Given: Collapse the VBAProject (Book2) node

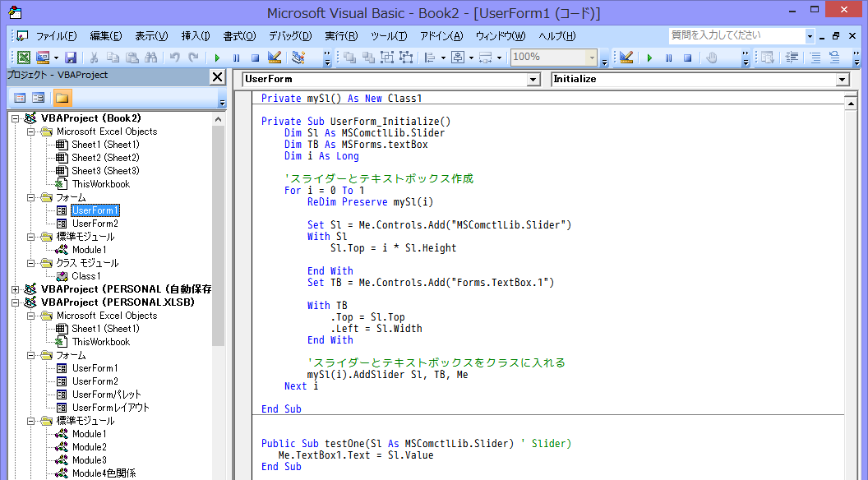Looking at the screenshot, I should click(x=16, y=118).
